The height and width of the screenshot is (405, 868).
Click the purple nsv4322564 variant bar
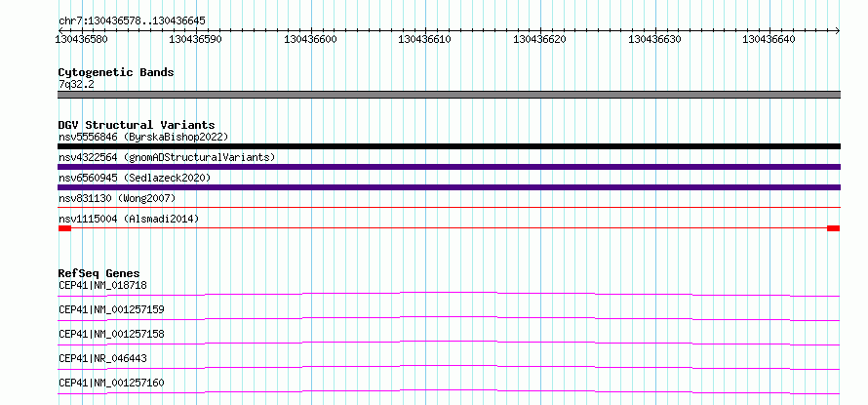(x=449, y=167)
